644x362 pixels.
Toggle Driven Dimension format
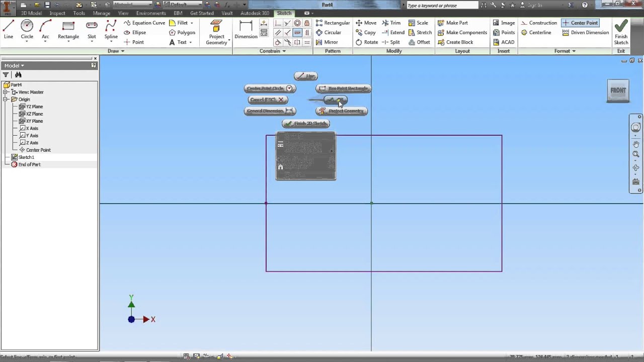tap(586, 32)
